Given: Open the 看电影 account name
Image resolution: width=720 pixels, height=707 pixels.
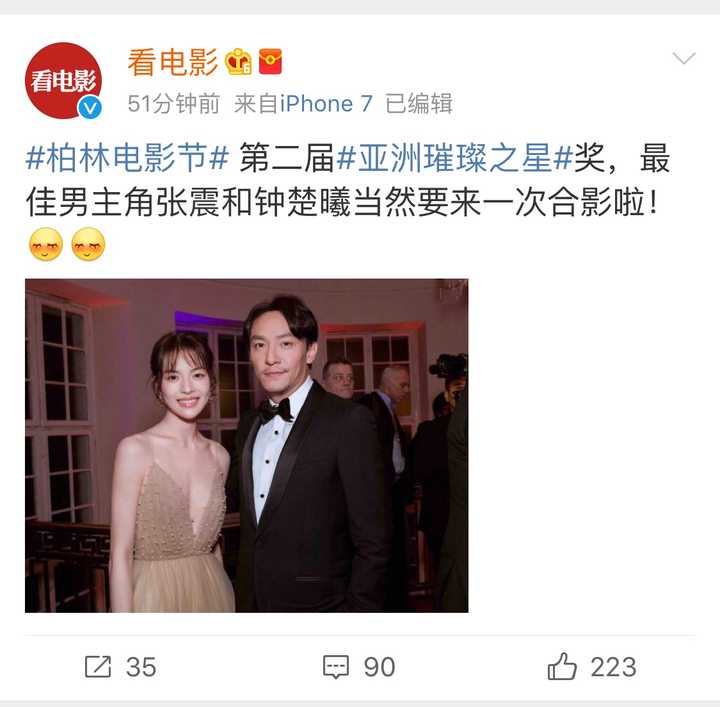Looking at the screenshot, I should (173, 62).
